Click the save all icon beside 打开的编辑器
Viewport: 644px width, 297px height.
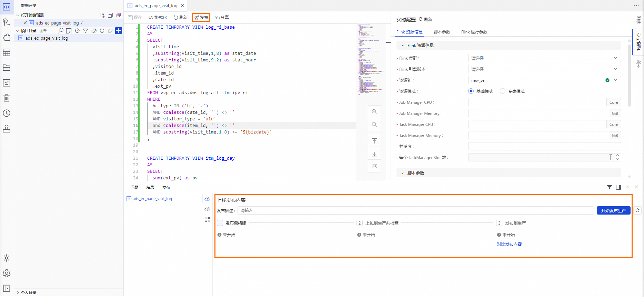pos(110,15)
